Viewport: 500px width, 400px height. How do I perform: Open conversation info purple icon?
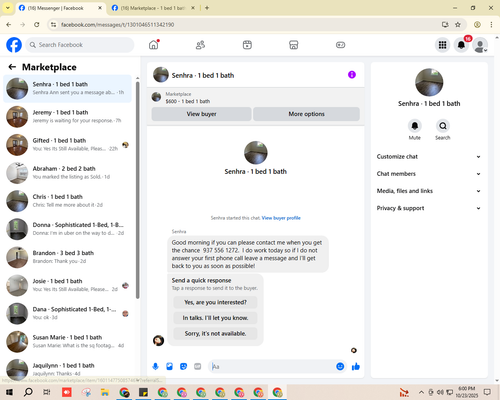352,75
